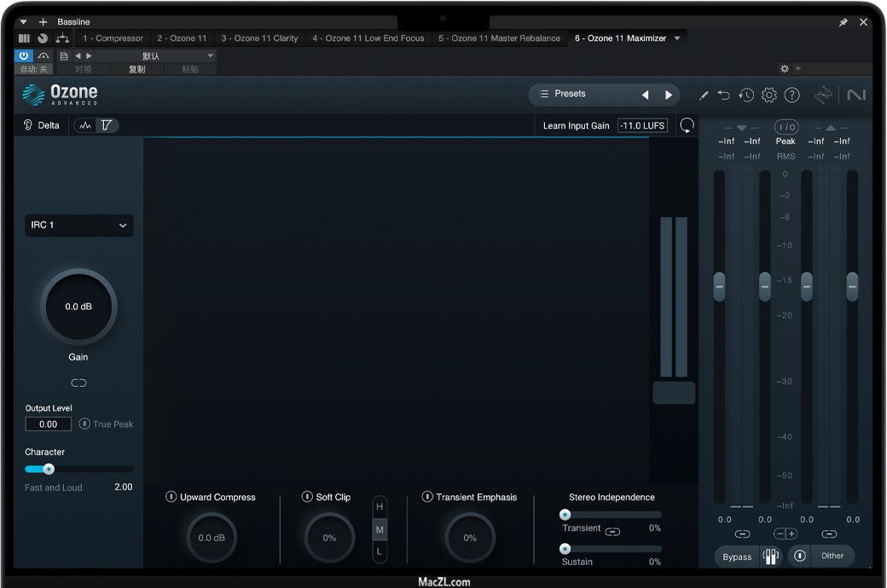The height and width of the screenshot is (588, 887).
Task: Open the IRC 1 mode dropdown
Action: pyautogui.click(x=78, y=225)
